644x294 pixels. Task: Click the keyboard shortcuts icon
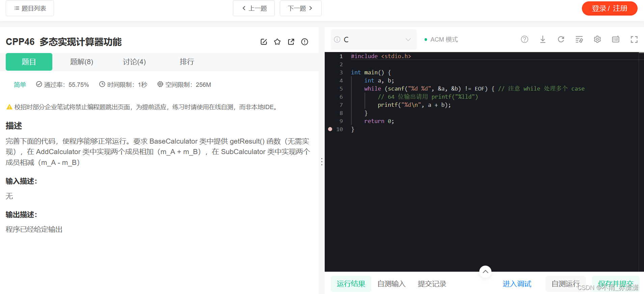(616, 40)
